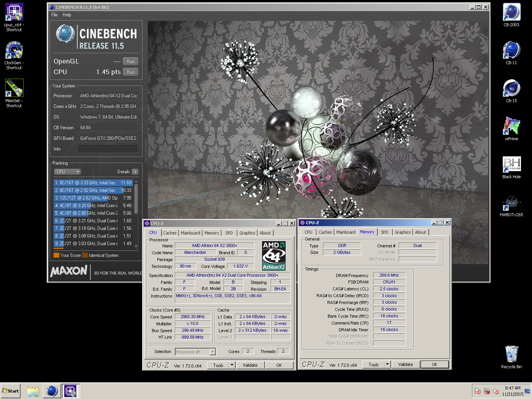Click the network tray icon
This screenshot has height=399, width=532.
(487, 391)
